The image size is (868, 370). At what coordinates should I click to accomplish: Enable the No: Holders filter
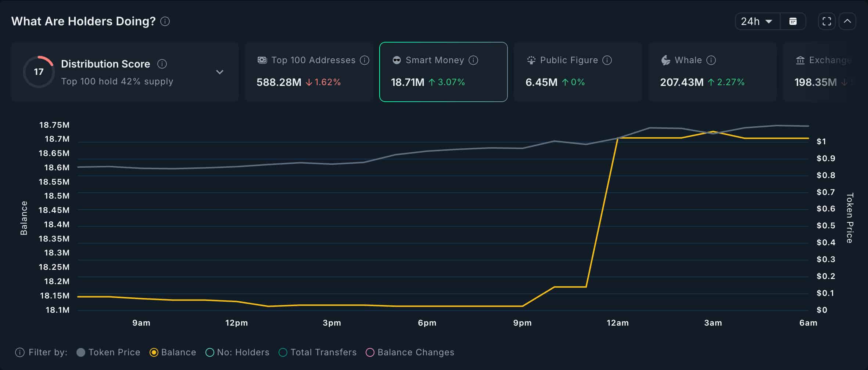click(210, 352)
